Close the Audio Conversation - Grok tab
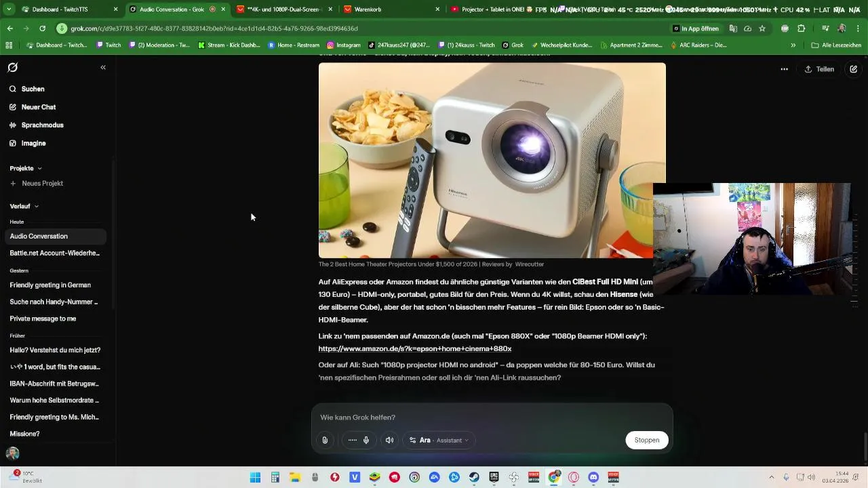This screenshot has width=868, height=488. 223,9
